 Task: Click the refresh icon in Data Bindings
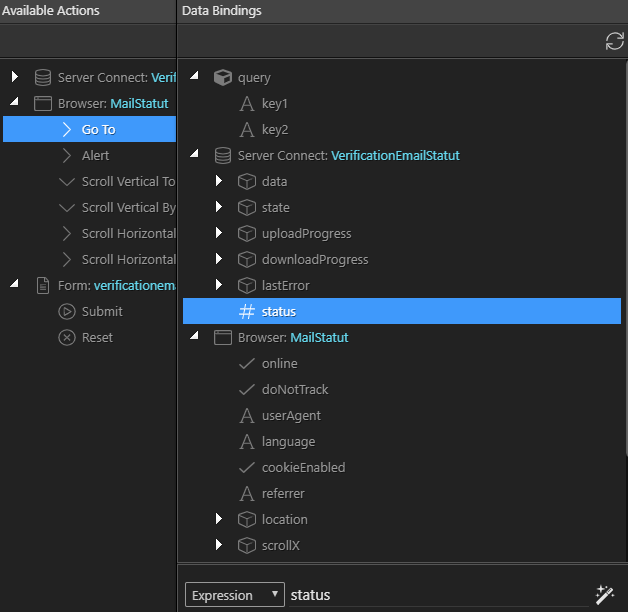tap(614, 41)
